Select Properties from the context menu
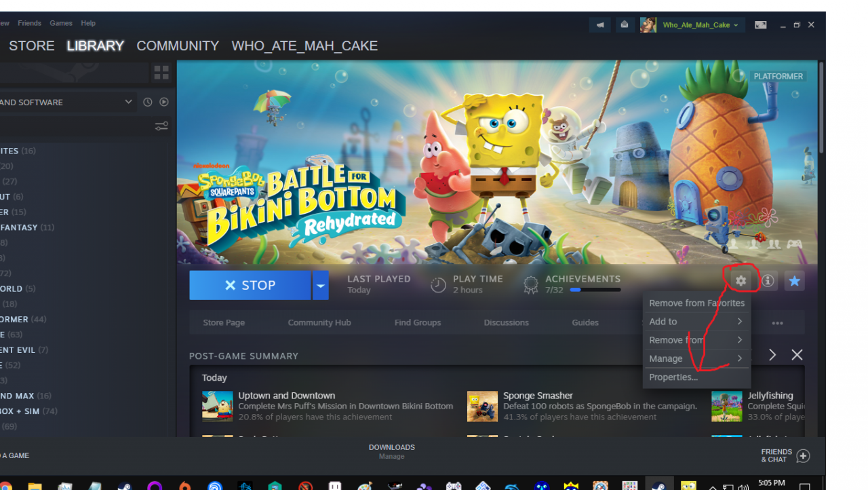Image resolution: width=868 pixels, height=490 pixels. (673, 377)
